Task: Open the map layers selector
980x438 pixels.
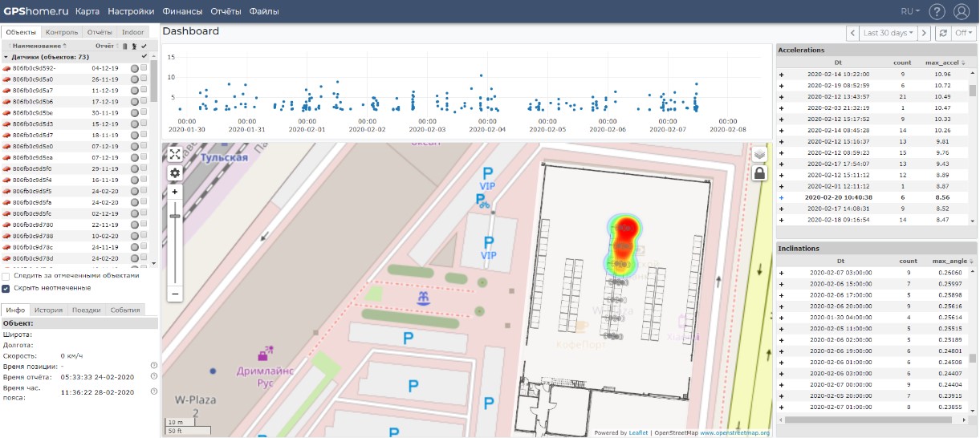Action: click(x=758, y=154)
